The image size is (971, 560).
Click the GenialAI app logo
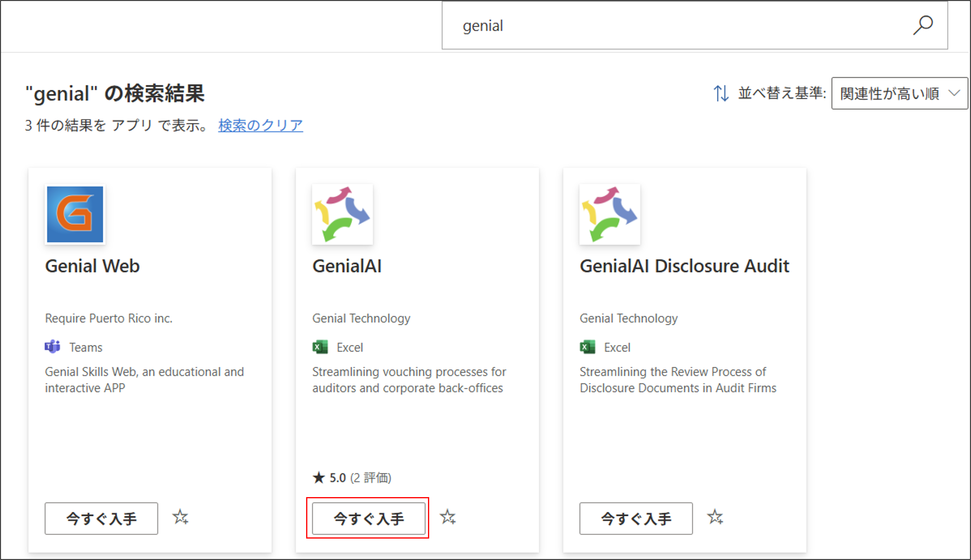pos(342,214)
